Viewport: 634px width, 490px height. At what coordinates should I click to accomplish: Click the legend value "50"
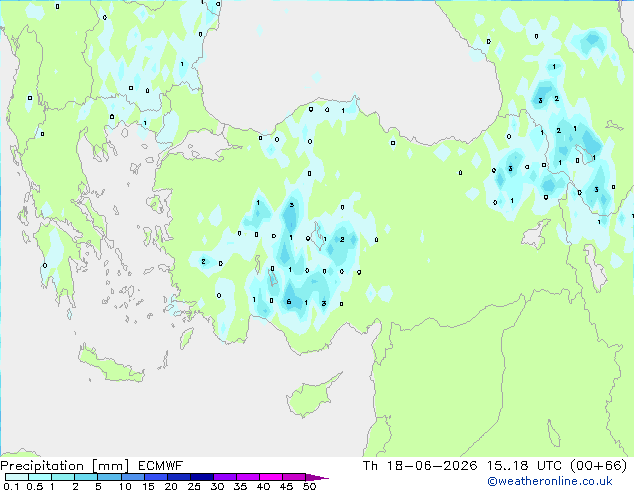[x=309, y=486]
